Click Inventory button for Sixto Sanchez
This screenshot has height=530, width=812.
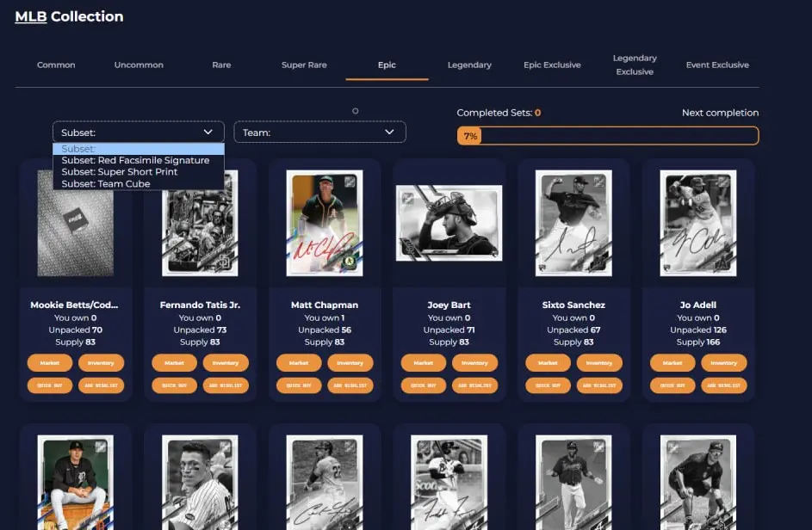click(x=599, y=363)
